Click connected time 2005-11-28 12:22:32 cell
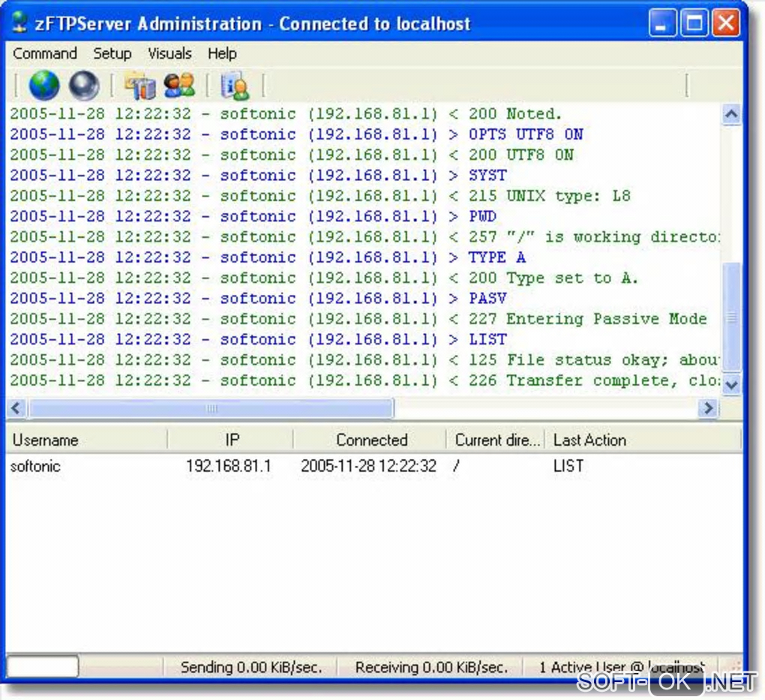This screenshot has height=700, width=765. click(368, 466)
